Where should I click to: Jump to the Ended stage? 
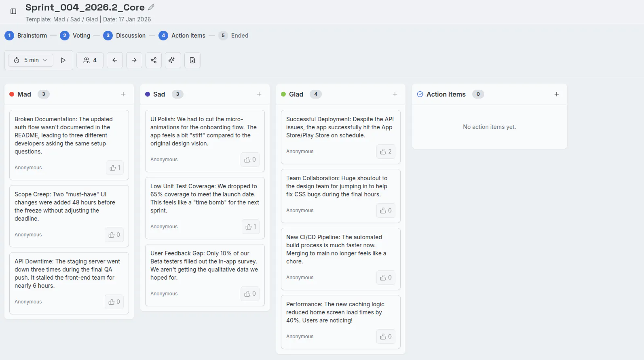pyautogui.click(x=234, y=36)
